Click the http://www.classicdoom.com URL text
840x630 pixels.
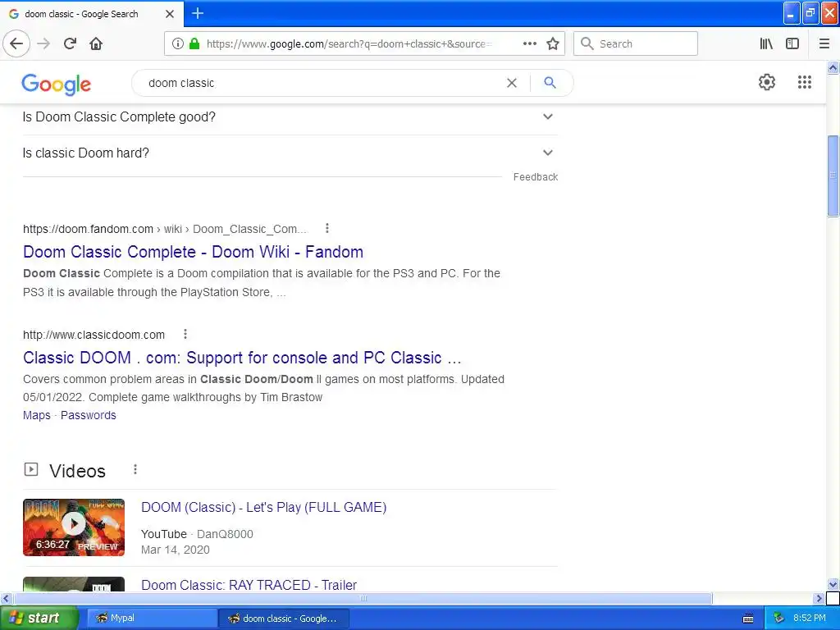(94, 335)
